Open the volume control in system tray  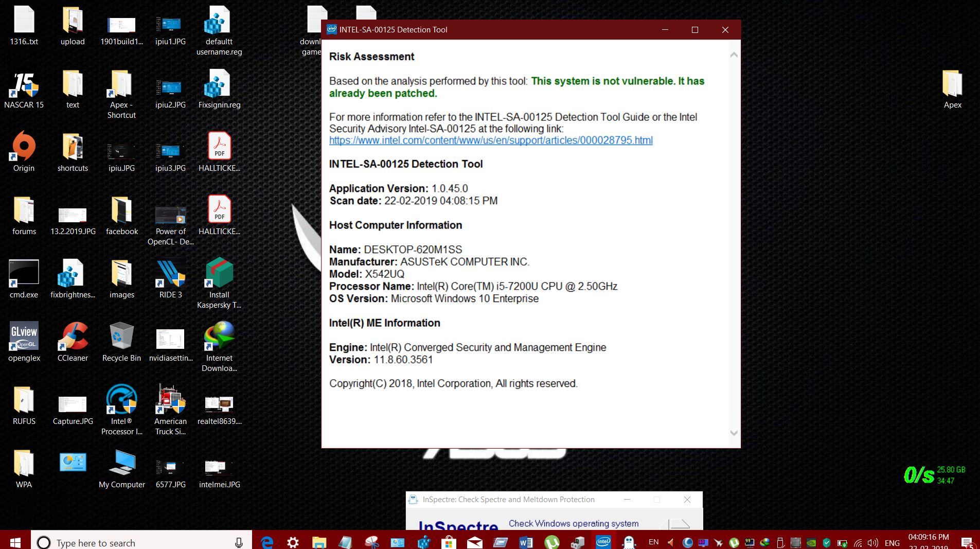(872, 543)
